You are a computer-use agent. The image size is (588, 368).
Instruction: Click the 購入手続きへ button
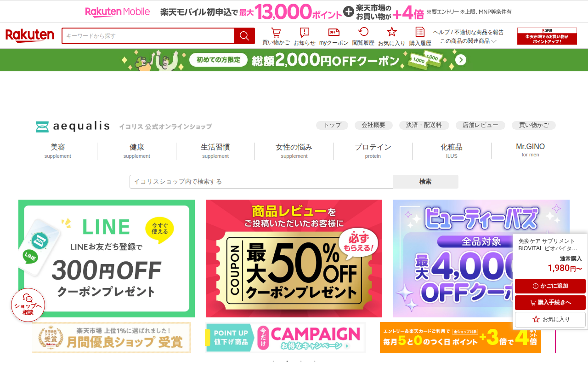tap(550, 303)
